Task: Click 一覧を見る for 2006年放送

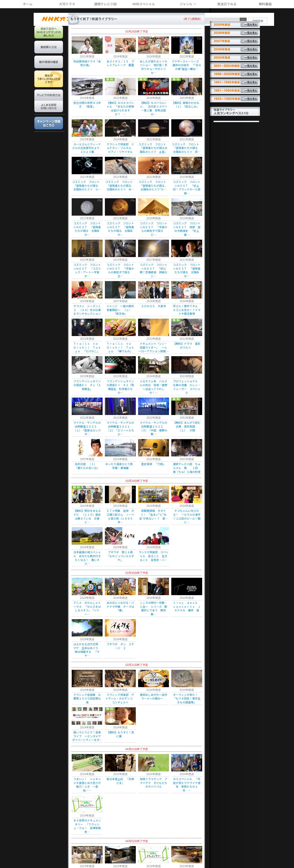Action: coord(249,49)
